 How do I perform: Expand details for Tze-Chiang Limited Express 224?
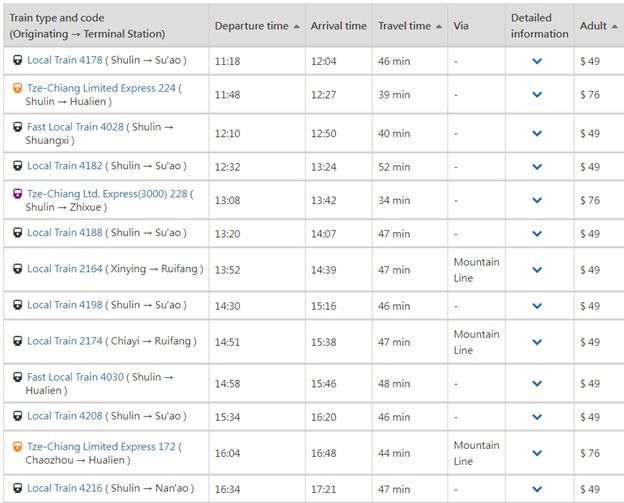click(x=537, y=95)
